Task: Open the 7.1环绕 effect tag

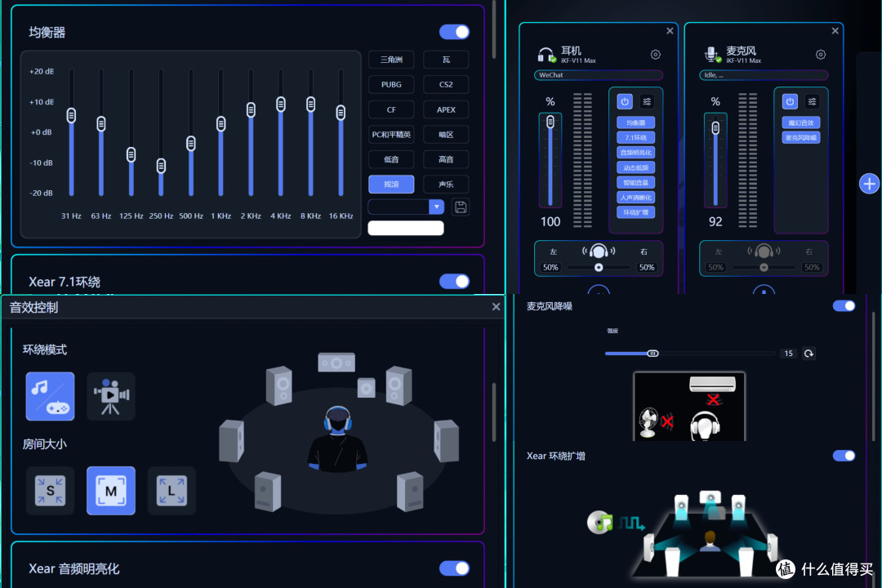Action: pos(635,137)
